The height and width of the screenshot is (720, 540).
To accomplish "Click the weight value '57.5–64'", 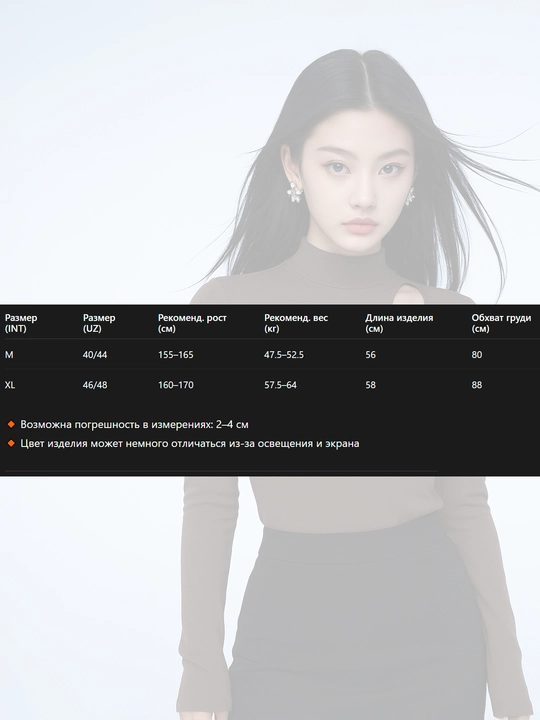I will pos(281,385).
